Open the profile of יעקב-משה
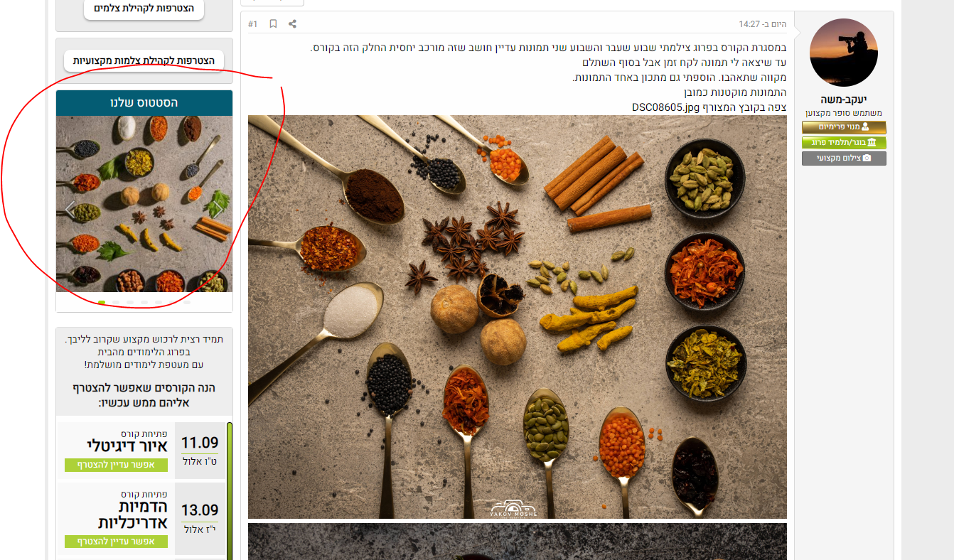This screenshot has width=954, height=560. (844, 99)
